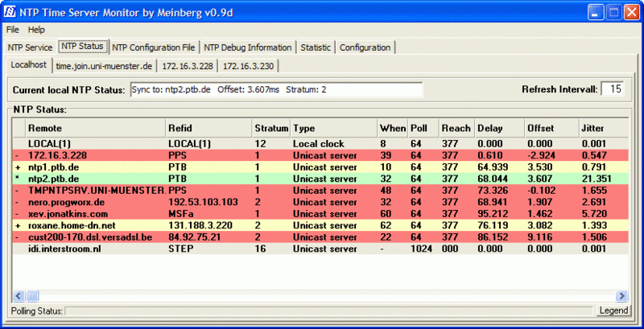644x329 pixels.
Task: Switch to the 172.16.3.228 sub-tab
Action: pyautogui.click(x=188, y=66)
